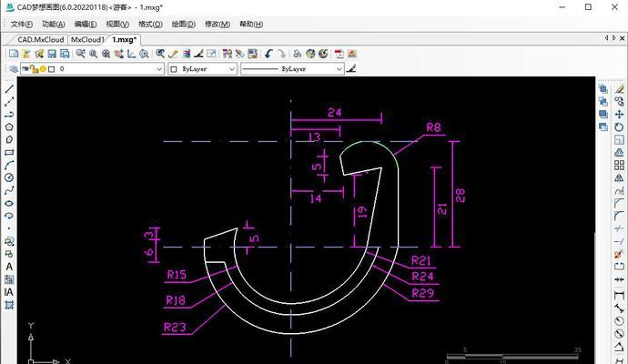This screenshot has width=628, height=364.
Task: Select the Line drawing tool
Action: (x=9, y=89)
